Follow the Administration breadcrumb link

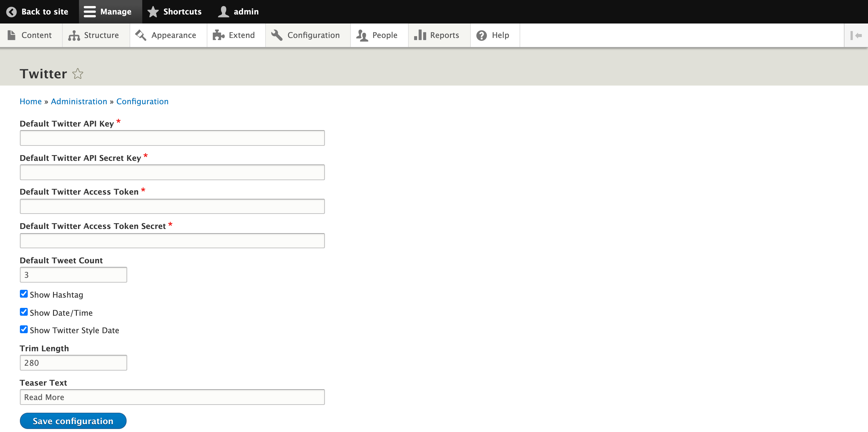(x=79, y=101)
